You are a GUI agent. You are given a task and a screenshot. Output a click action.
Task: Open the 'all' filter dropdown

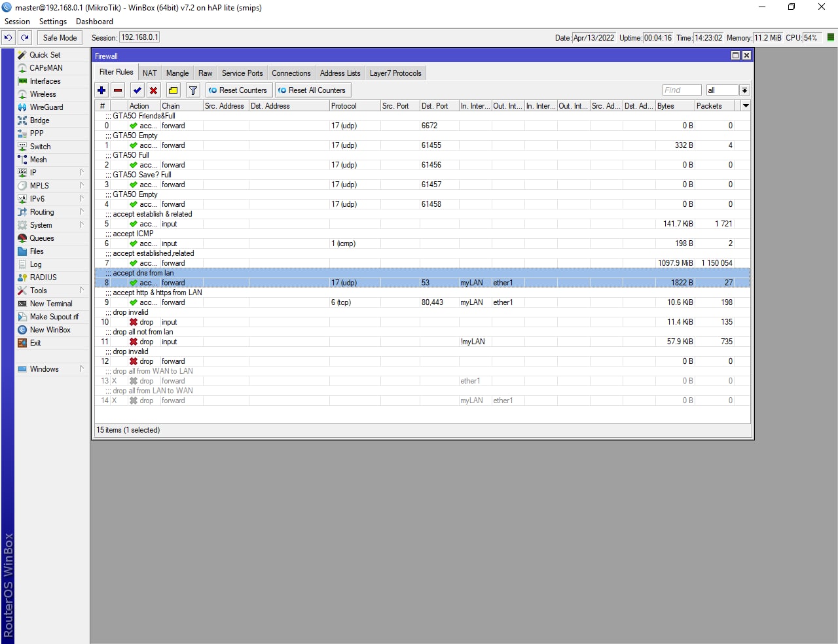tap(744, 90)
